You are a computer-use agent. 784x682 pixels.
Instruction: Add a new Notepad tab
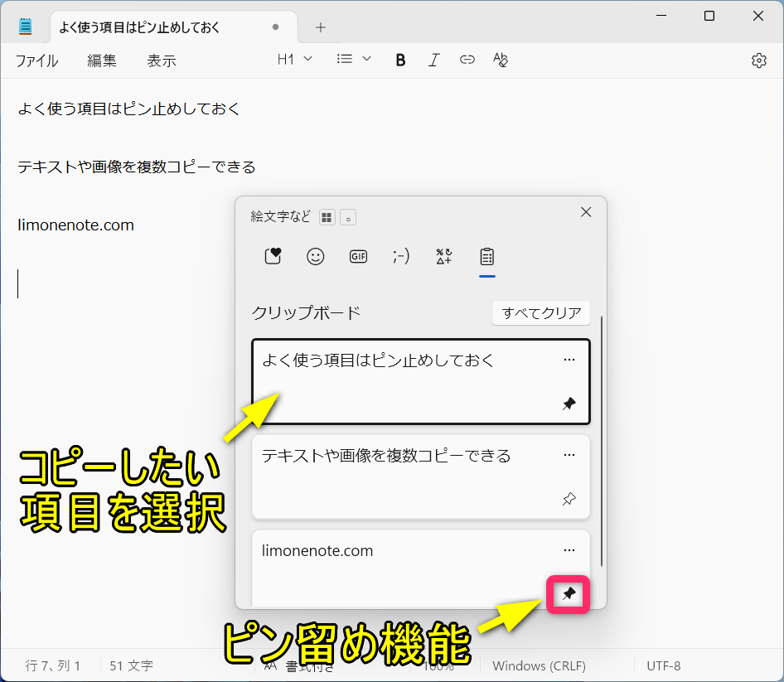click(x=321, y=27)
